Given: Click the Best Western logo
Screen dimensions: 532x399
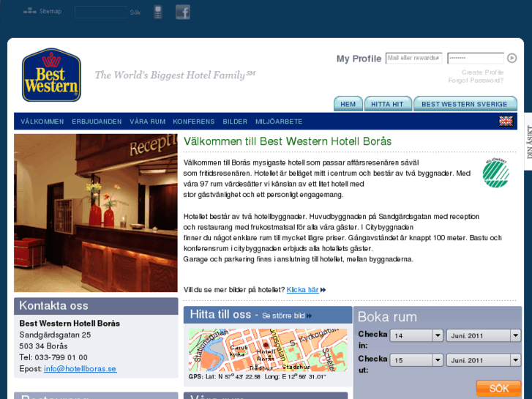Looking at the screenshot, I should coord(51,75).
